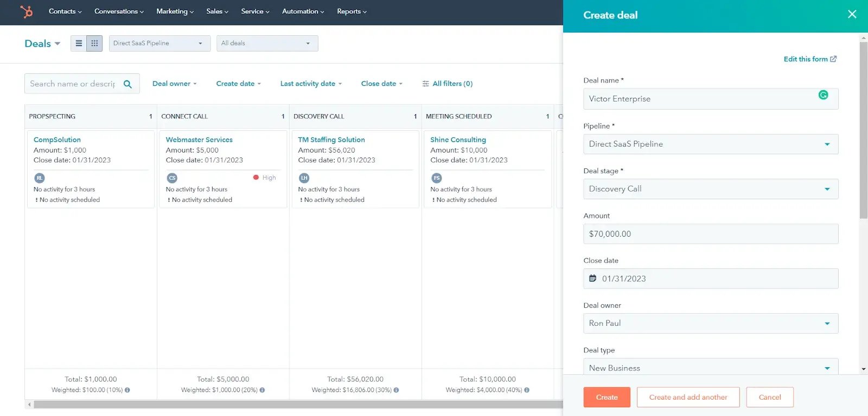Expand the All deals view dropdown

(x=267, y=43)
